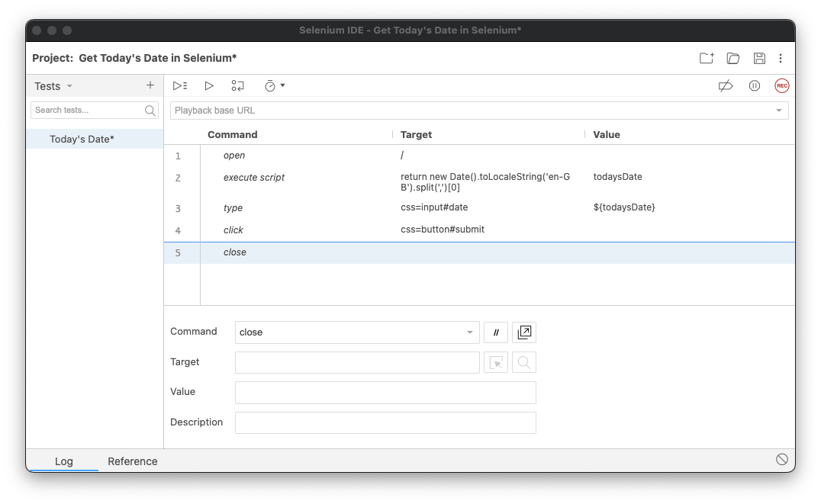Click the clear log icon

[x=781, y=459]
